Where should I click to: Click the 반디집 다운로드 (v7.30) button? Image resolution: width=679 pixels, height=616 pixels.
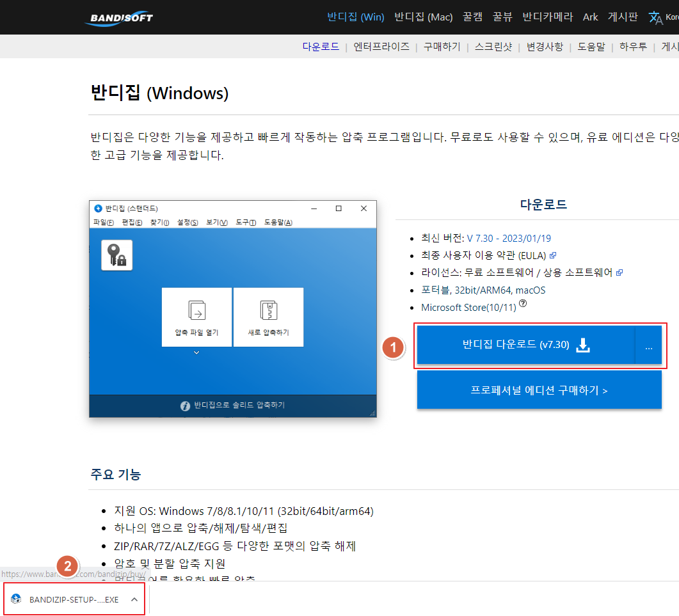pyautogui.click(x=525, y=345)
